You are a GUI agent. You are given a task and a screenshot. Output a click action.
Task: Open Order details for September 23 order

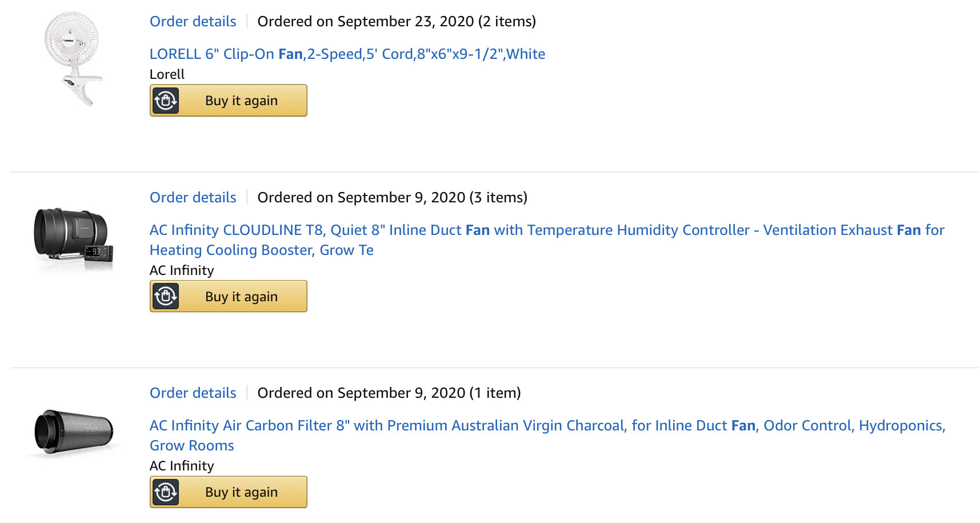click(193, 22)
